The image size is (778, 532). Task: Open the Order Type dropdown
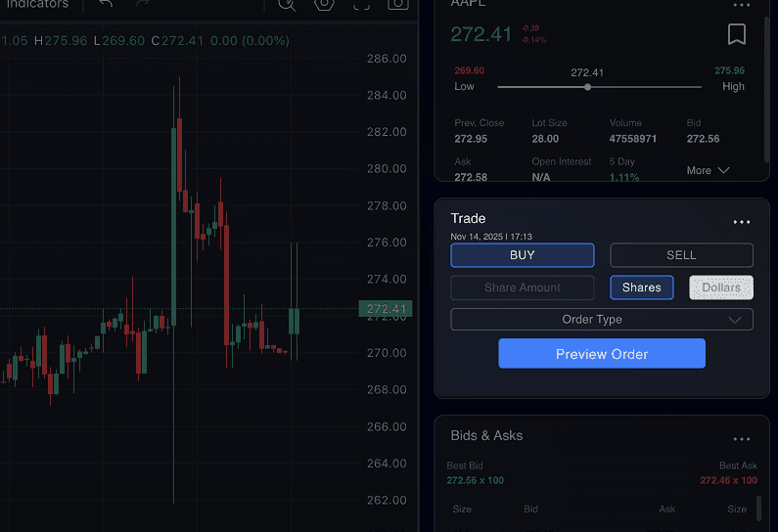pyautogui.click(x=602, y=320)
